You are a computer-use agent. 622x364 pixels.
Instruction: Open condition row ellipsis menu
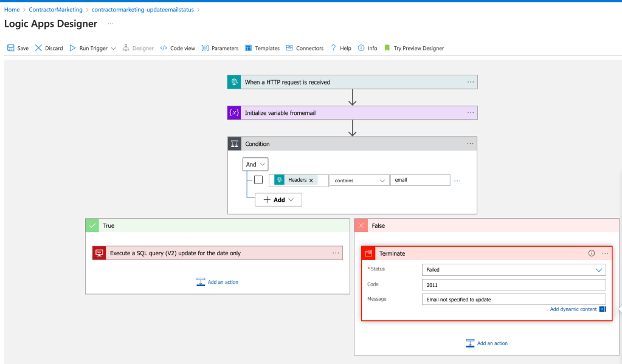(457, 181)
